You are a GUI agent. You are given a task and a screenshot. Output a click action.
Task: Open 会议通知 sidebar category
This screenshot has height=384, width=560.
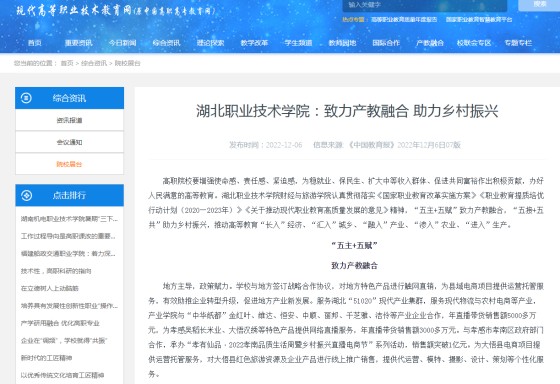point(69,142)
